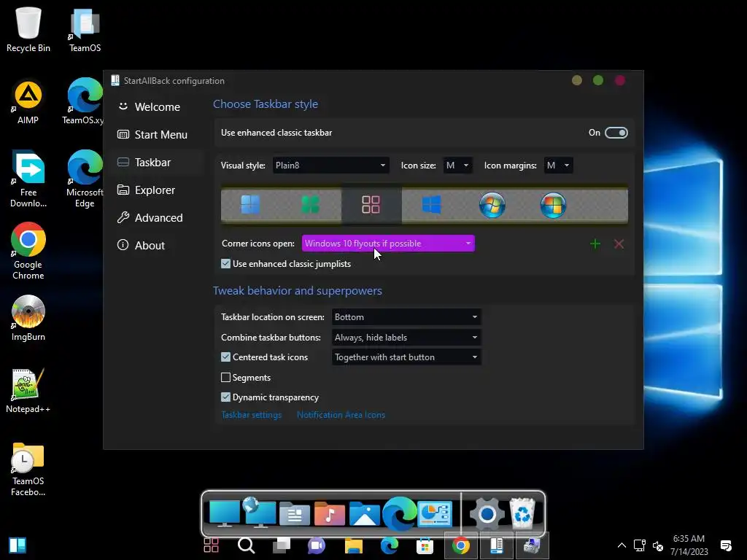Open Combine taskbar buttons dropdown
Screen dimensions: 747x560
[406, 338]
